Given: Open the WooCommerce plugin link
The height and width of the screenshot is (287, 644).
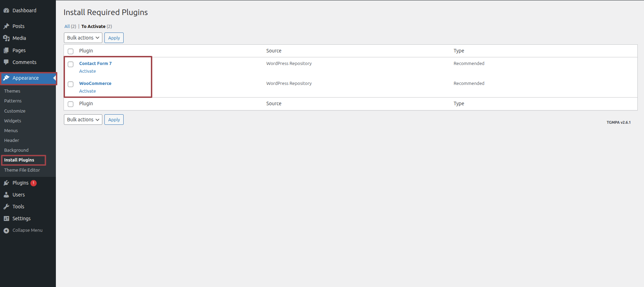Looking at the screenshot, I should [95, 83].
